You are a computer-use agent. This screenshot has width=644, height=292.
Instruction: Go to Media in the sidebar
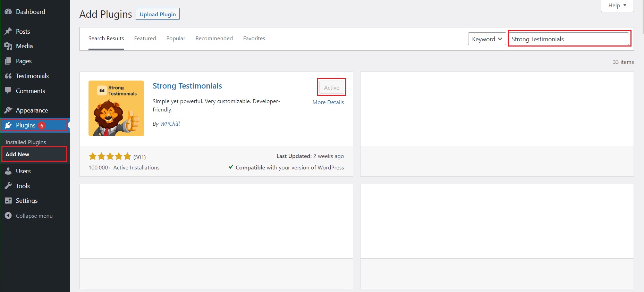click(x=35, y=46)
